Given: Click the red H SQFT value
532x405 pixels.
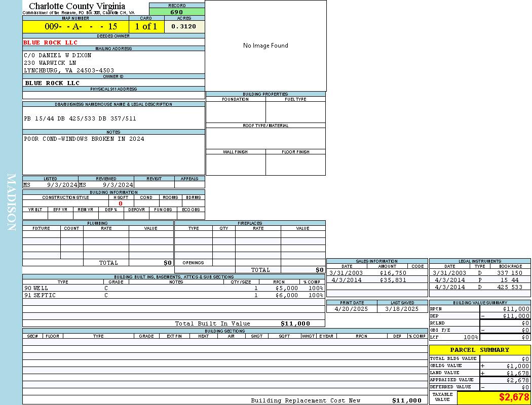Looking at the screenshot, I should point(121,204).
